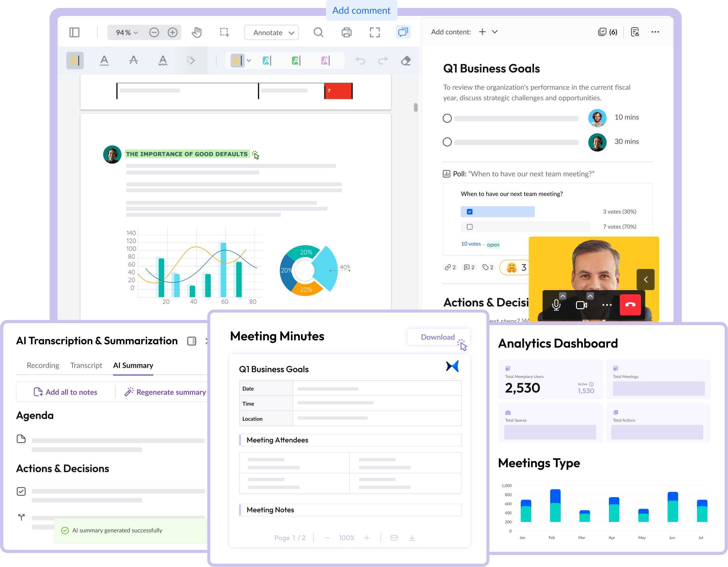Screen dimensions: 728x567
Task: Click the Download meeting minutes button
Action: pos(438,337)
